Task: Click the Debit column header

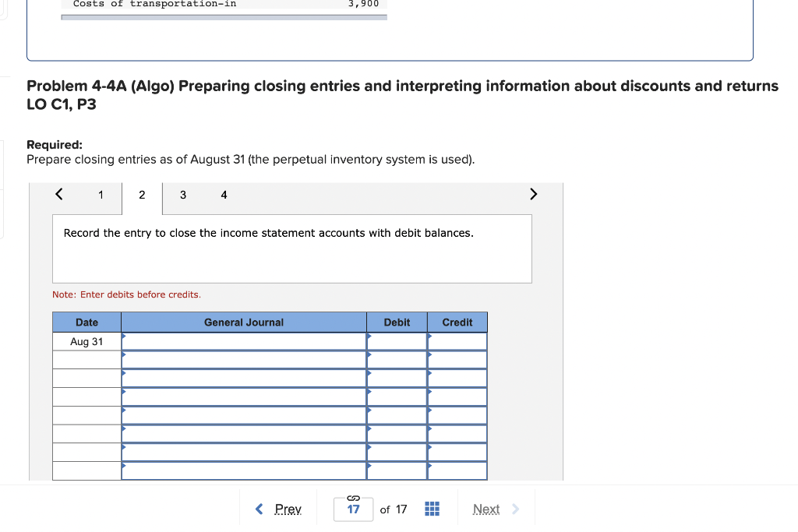Action: click(397, 322)
